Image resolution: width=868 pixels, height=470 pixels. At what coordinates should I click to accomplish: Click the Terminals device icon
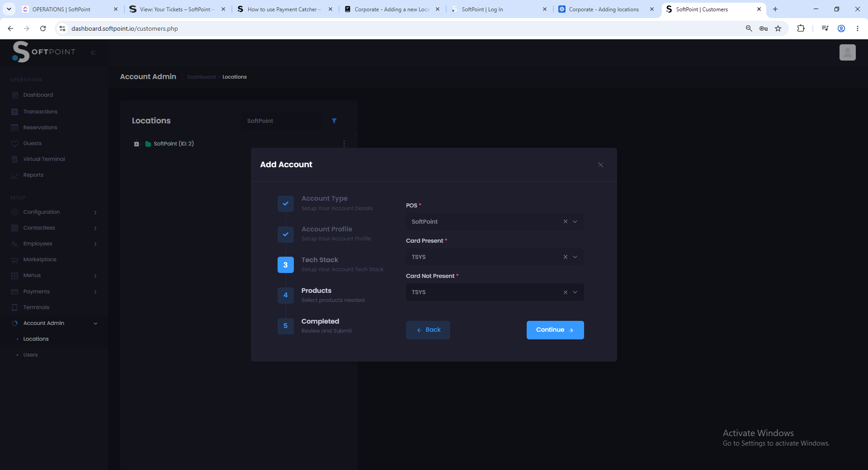[x=14, y=307]
